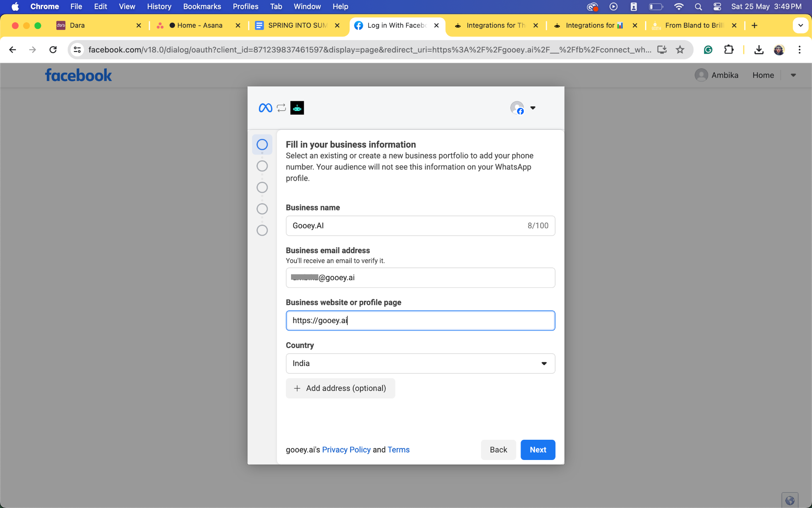Click the site information icon in address bar
812x508 pixels.
[77, 50]
